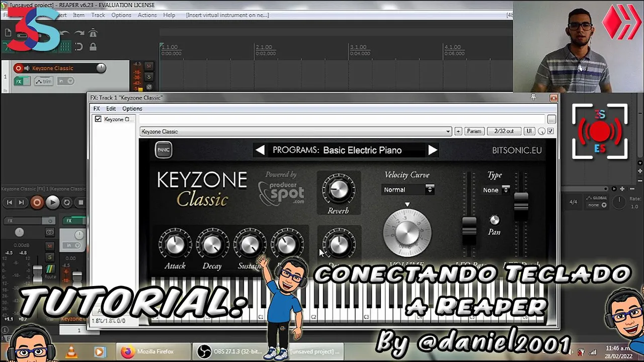
Task: Toggle transport repeat loop button
Action: pyautogui.click(x=67, y=202)
